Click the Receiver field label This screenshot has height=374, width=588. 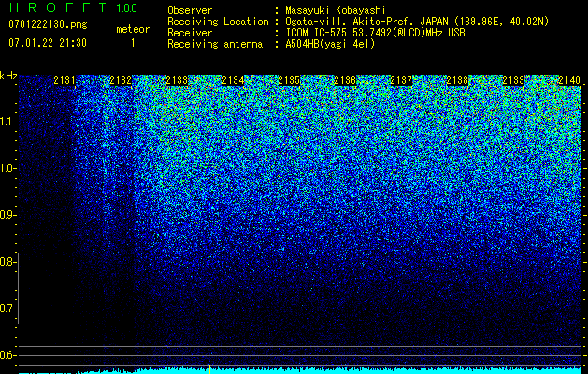point(190,33)
